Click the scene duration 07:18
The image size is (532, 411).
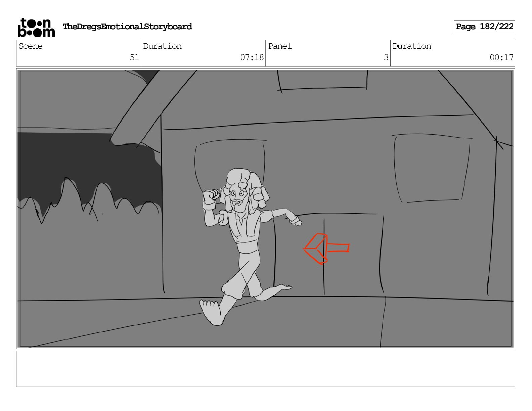(252, 57)
